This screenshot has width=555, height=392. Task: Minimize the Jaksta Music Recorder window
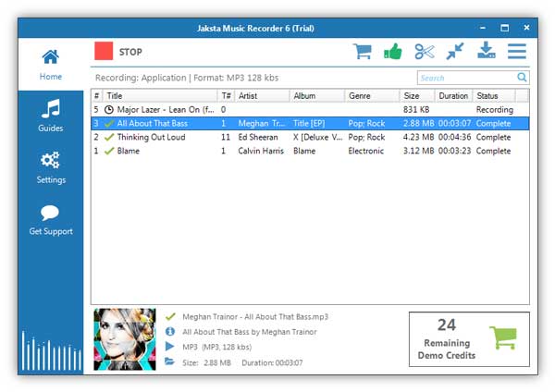[483, 28]
